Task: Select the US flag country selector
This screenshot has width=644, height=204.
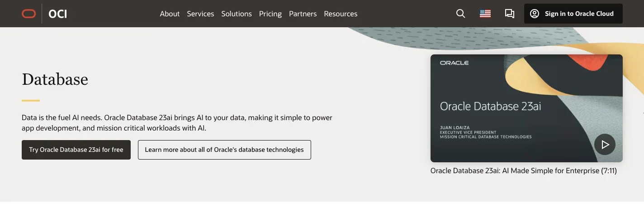Action: tap(485, 14)
